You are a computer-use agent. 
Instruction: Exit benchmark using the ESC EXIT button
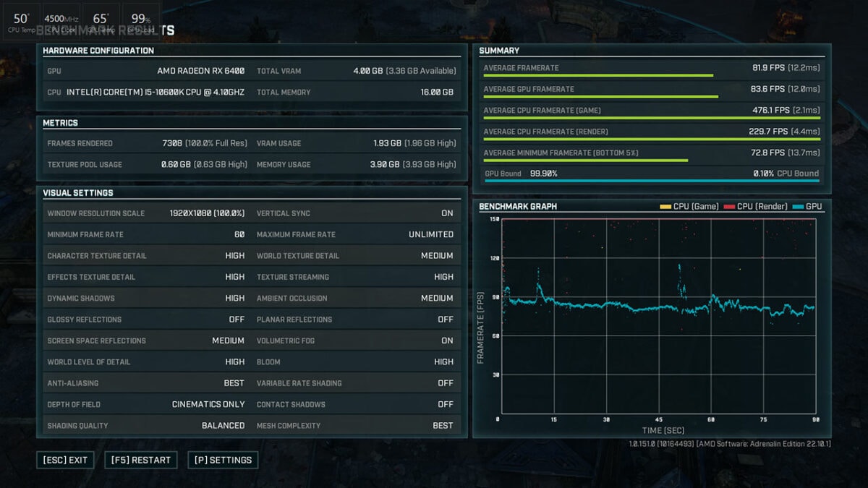(x=65, y=460)
